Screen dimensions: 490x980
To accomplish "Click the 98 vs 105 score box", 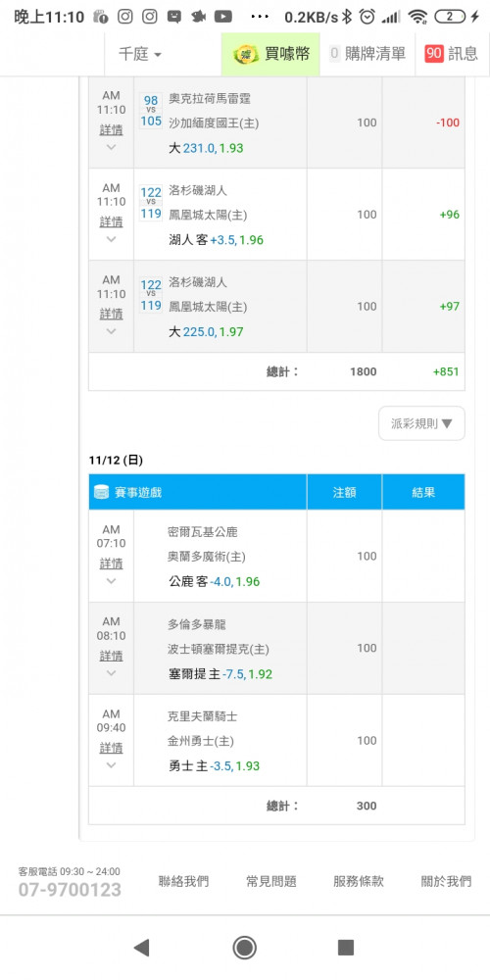I will [x=151, y=110].
